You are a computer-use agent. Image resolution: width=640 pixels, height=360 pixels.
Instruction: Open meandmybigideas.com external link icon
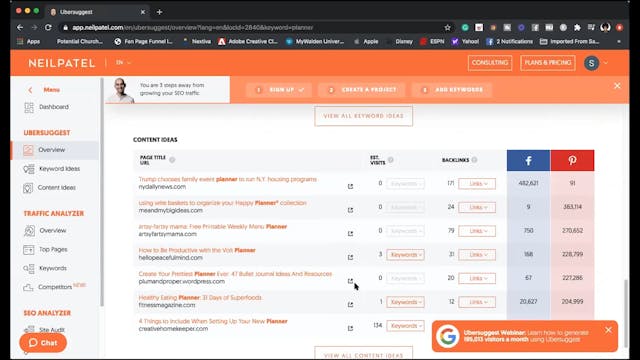(x=350, y=210)
